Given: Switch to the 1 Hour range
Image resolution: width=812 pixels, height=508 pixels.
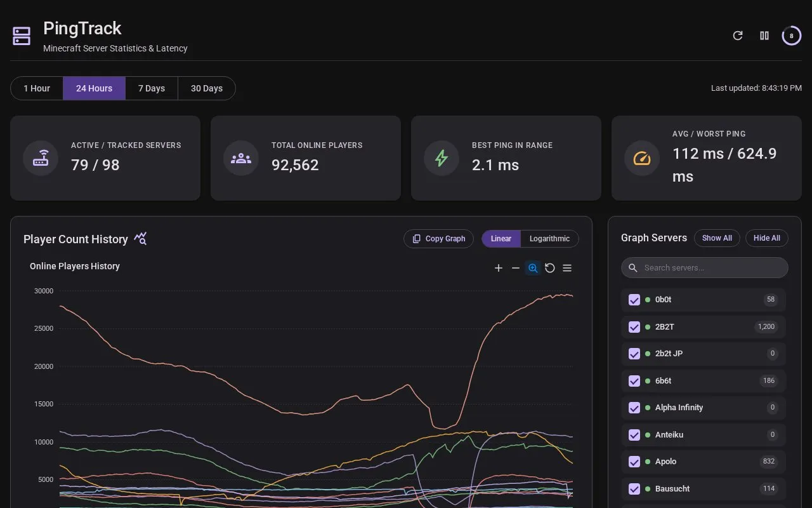Looking at the screenshot, I should (37, 88).
